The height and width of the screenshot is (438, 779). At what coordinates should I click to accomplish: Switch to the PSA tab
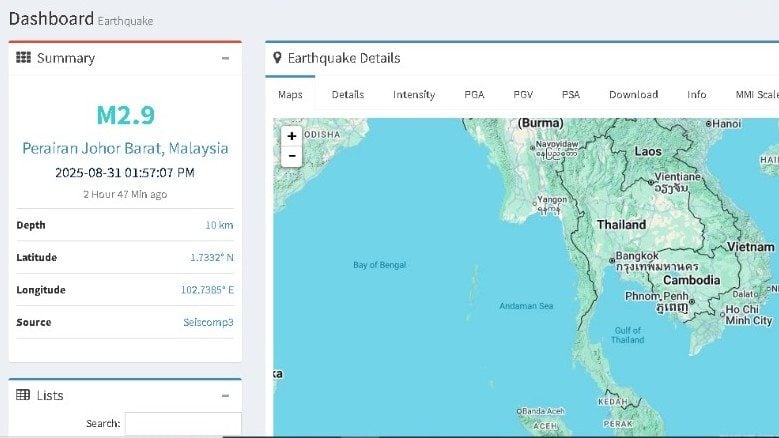(571, 95)
